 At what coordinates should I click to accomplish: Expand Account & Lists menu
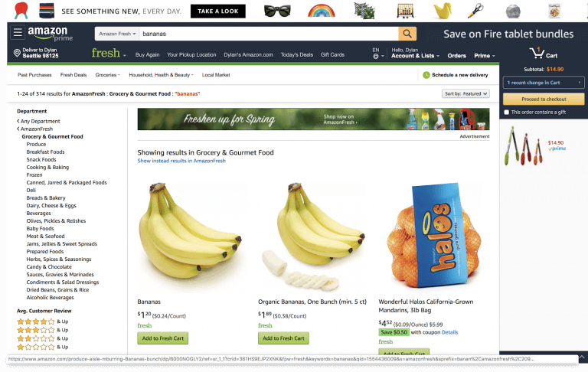[415, 56]
